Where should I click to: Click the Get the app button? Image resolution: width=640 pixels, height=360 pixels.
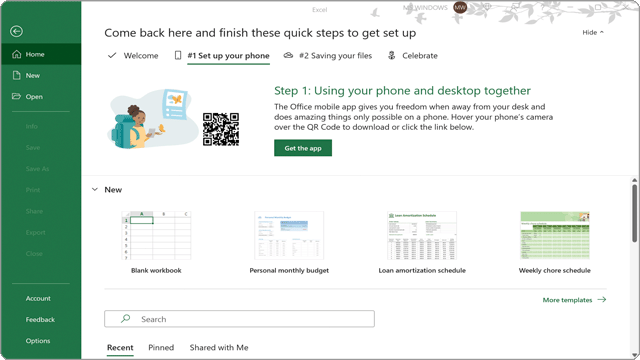303,148
